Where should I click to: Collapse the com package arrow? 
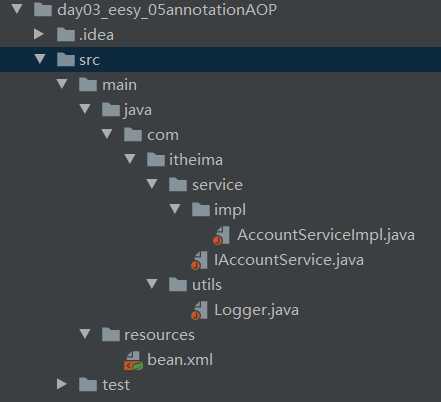(107, 134)
